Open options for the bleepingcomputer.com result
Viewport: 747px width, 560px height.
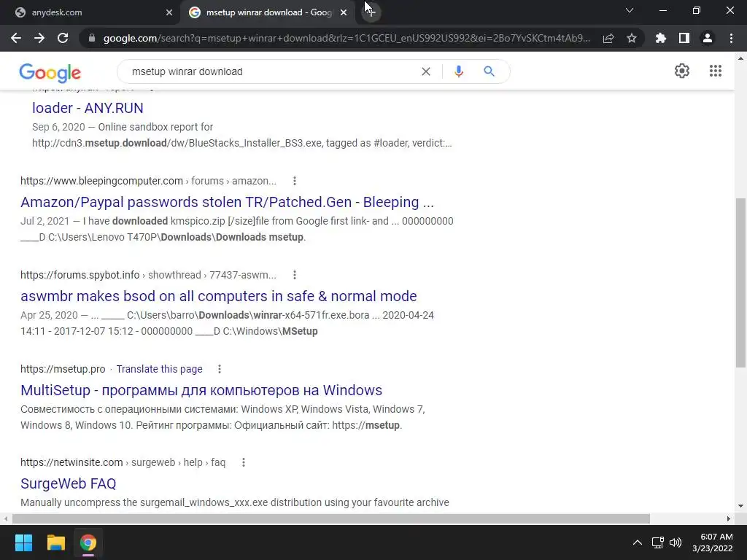tap(295, 181)
